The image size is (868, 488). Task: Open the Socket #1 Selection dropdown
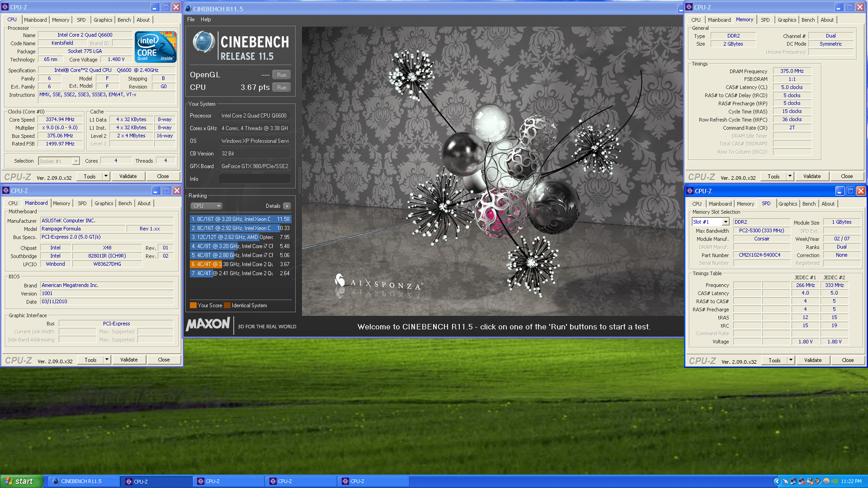(59, 161)
